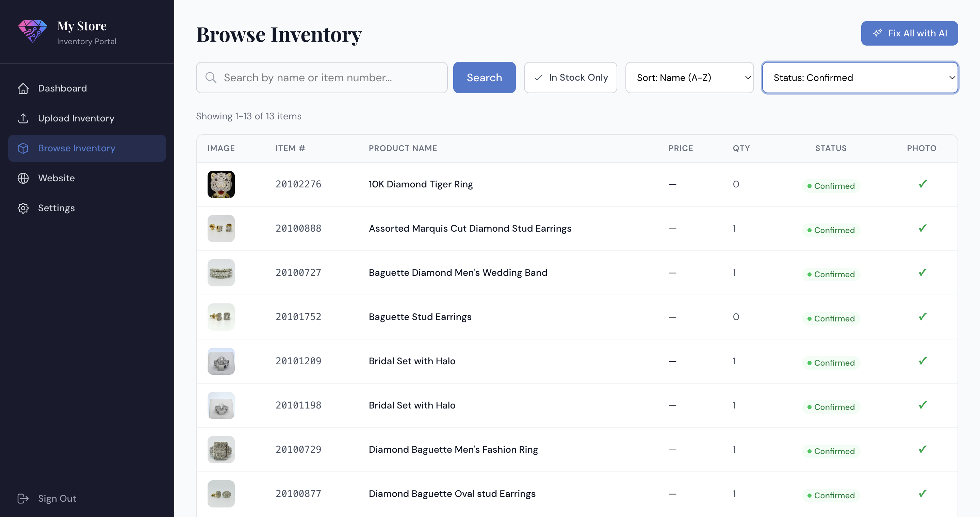Open the Dashboard navigation item
Image resolution: width=980 pixels, height=517 pixels.
tap(62, 88)
